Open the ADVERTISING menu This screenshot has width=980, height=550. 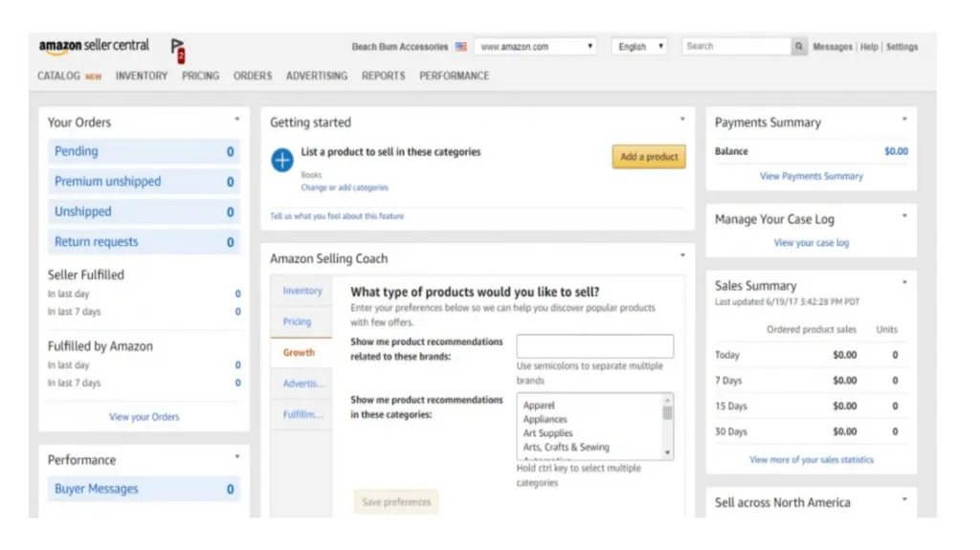pos(317,76)
